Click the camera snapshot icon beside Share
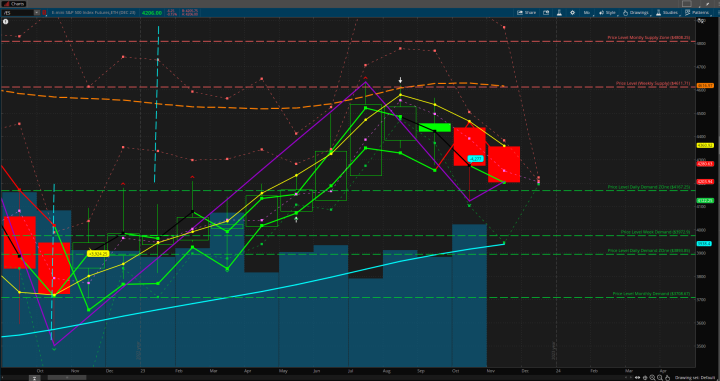 [x=546, y=13]
